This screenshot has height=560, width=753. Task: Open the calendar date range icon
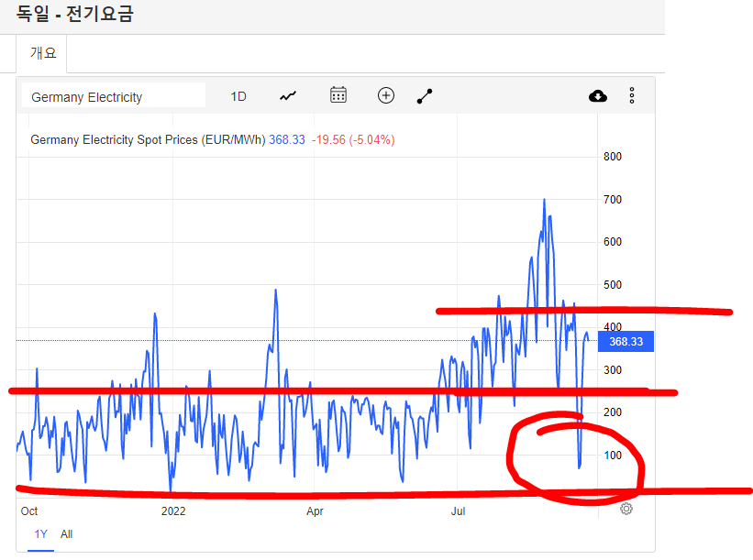[338, 95]
